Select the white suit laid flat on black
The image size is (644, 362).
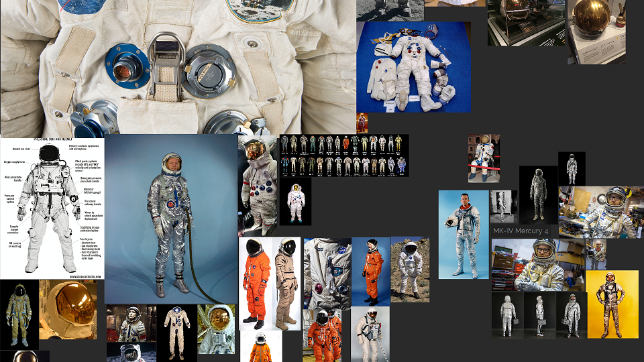[x=176, y=333]
